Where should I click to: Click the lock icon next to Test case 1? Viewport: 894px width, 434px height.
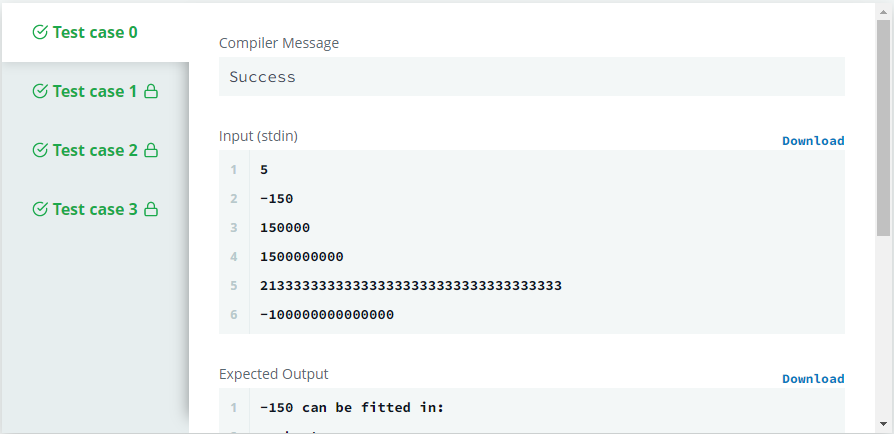pos(151,91)
